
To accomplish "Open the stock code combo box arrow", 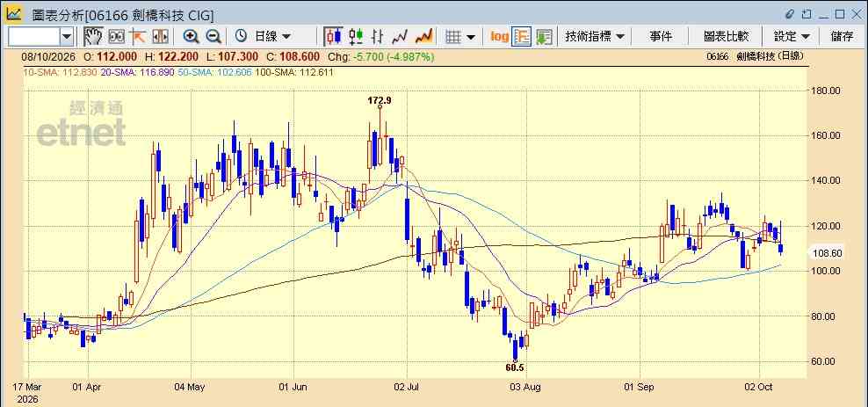I will [x=67, y=37].
